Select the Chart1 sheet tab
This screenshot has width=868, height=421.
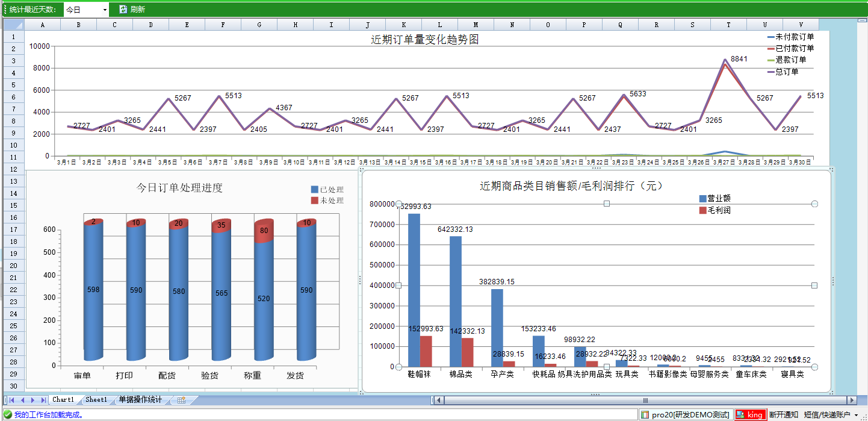click(x=63, y=400)
